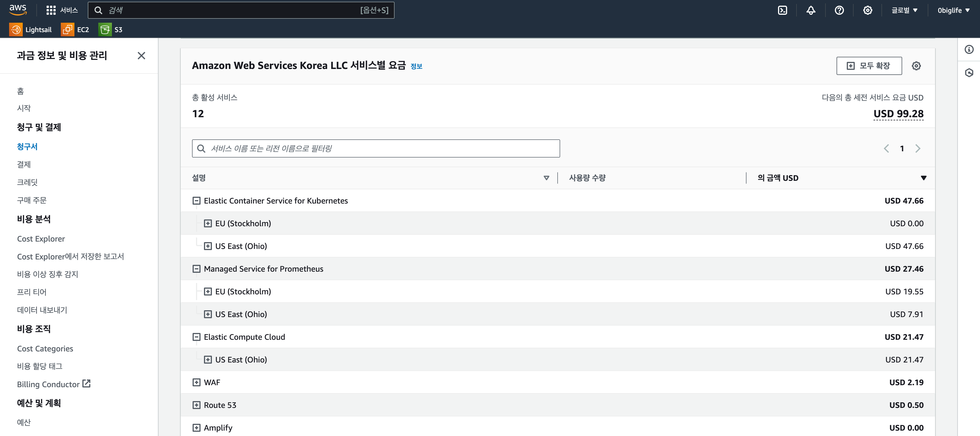Click the 사용량 수량 column header

pos(587,178)
